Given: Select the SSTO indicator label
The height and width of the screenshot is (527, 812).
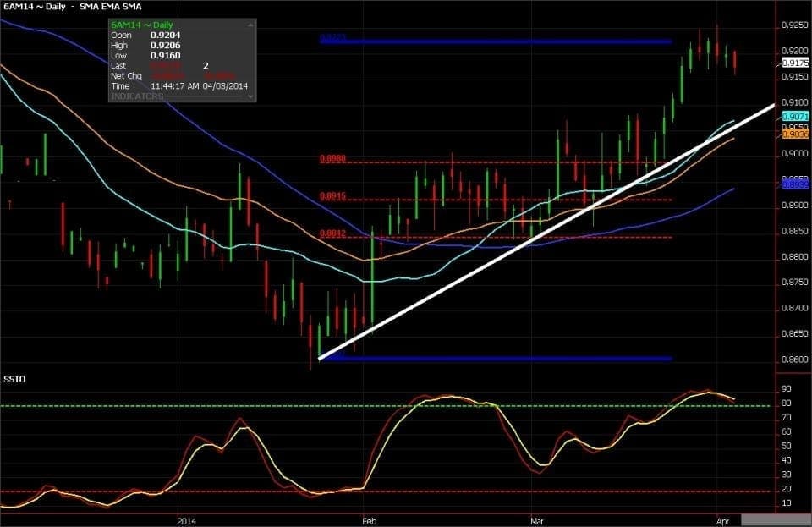Looking at the screenshot, I should [x=14, y=380].
